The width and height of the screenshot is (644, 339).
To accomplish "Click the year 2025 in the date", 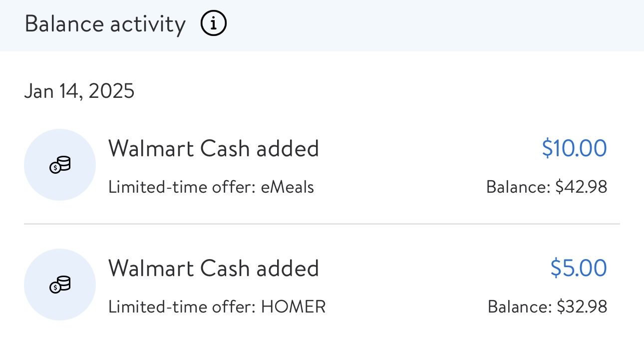I will point(112,91).
